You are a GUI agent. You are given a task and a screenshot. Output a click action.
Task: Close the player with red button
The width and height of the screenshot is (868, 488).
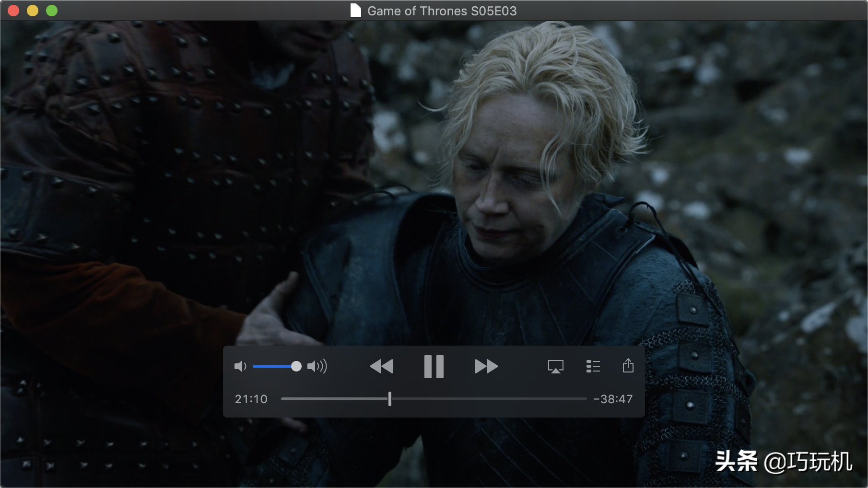[x=13, y=11]
